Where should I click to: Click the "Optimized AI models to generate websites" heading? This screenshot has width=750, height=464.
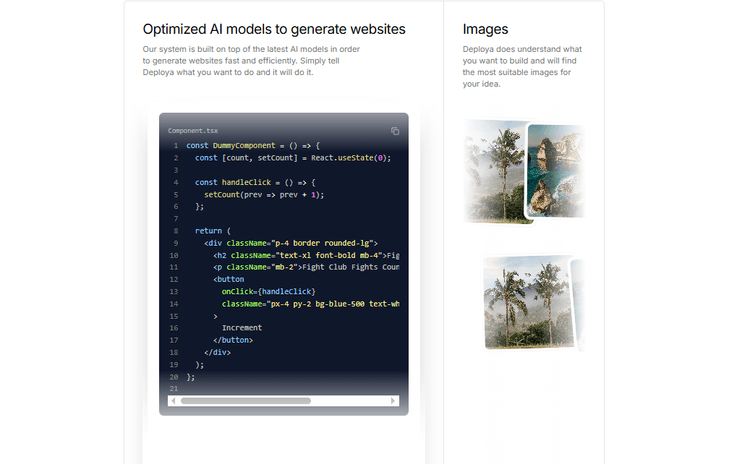(274, 29)
